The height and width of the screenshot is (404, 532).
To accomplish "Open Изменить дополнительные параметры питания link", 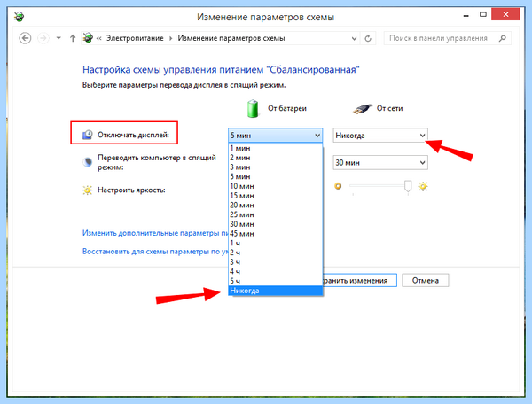I will [x=155, y=233].
